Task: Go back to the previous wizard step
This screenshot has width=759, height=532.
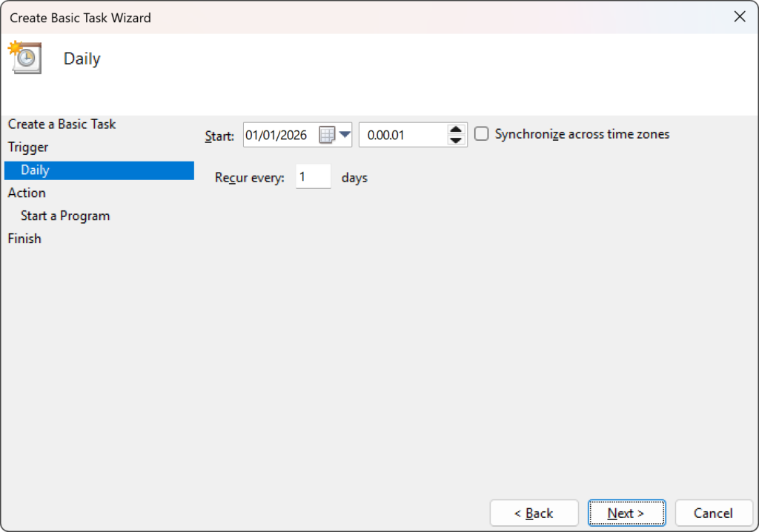Action: tap(534, 513)
